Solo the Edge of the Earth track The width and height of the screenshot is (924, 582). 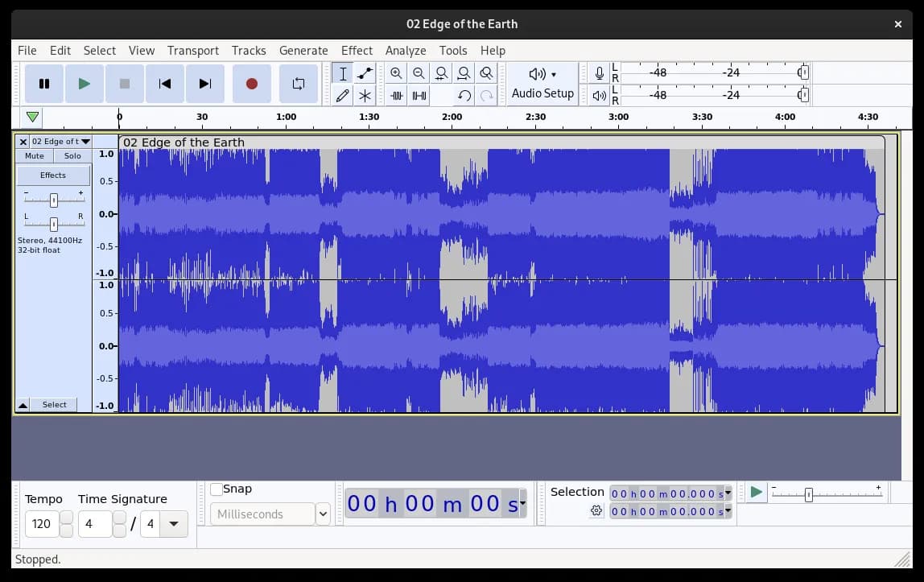pos(72,155)
